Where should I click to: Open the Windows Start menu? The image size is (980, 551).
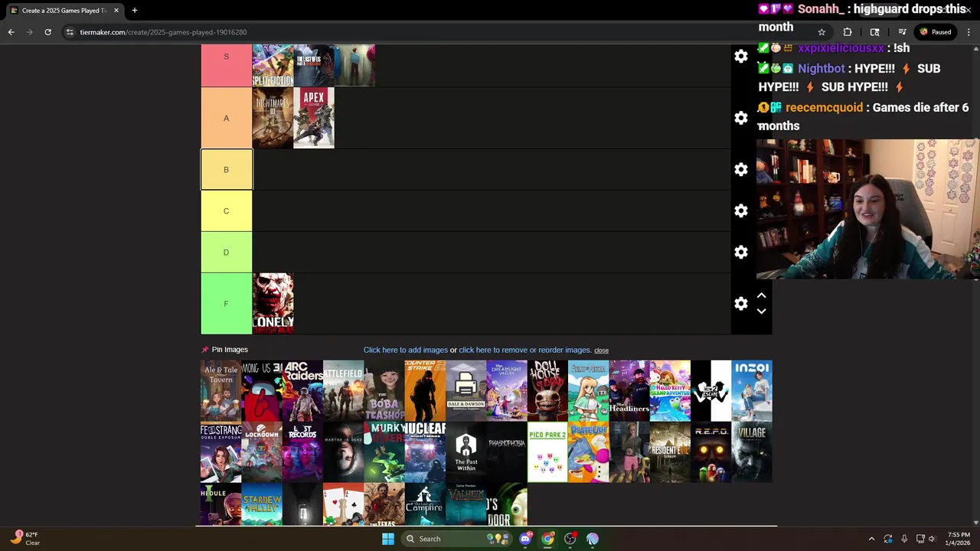pyautogui.click(x=388, y=539)
